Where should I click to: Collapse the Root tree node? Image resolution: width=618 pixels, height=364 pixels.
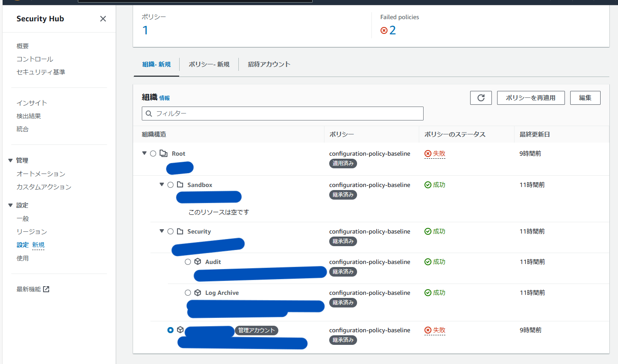(x=144, y=153)
